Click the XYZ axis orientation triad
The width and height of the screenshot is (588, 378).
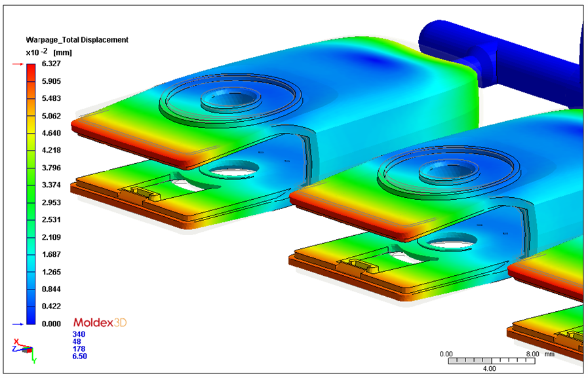pos(24,350)
